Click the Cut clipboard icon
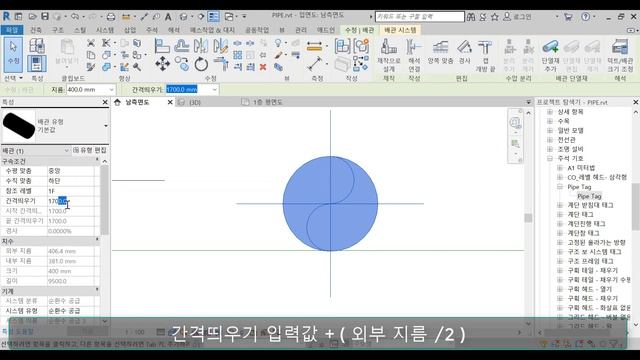The width and height of the screenshot is (640, 360). point(91,42)
